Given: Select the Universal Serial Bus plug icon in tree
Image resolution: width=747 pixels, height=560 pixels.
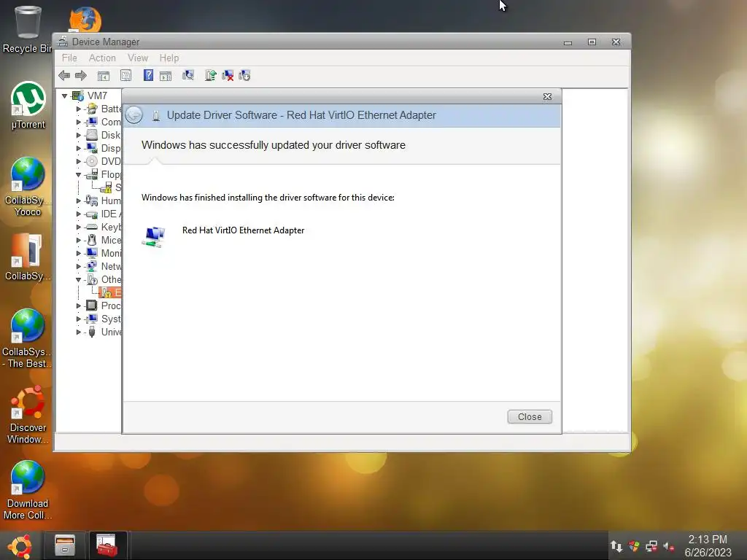Looking at the screenshot, I should click(x=92, y=332).
